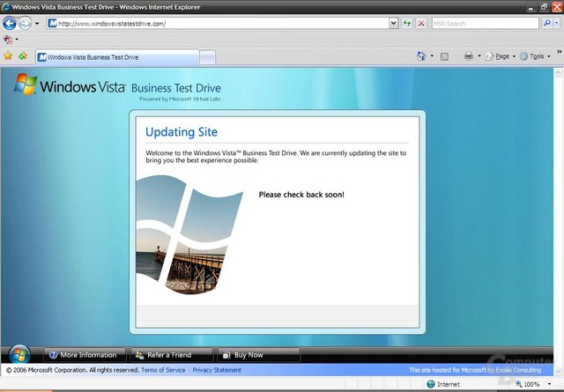Viewport: 564px width, 392px height.
Task: Click the Updating Site heading
Action: click(182, 132)
